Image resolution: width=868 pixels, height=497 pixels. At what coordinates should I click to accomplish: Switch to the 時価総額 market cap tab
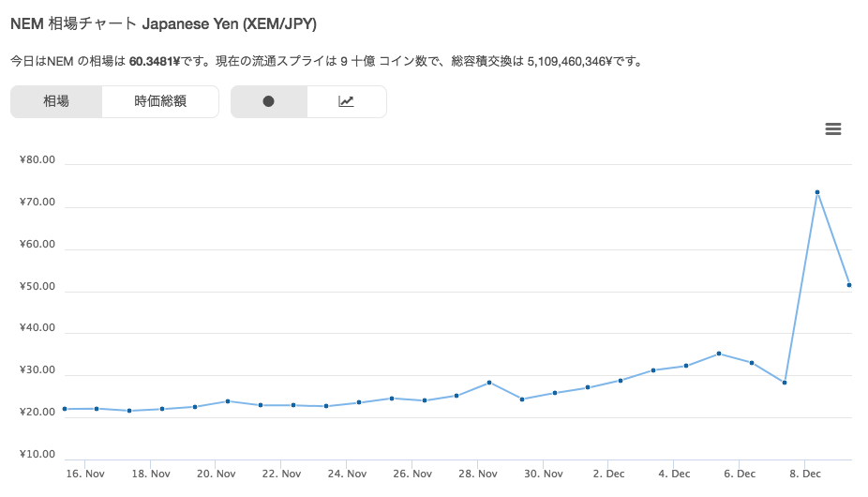(x=160, y=101)
